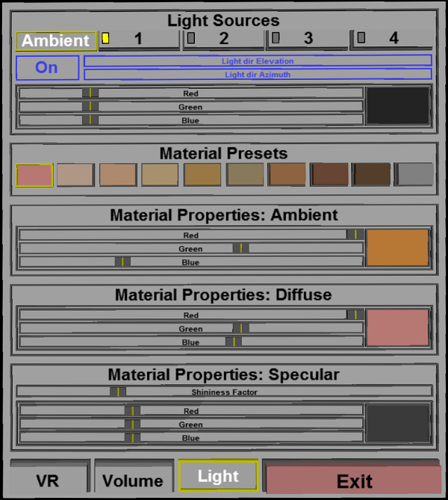
Task: Select light source 1
Action: tap(138, 39)
